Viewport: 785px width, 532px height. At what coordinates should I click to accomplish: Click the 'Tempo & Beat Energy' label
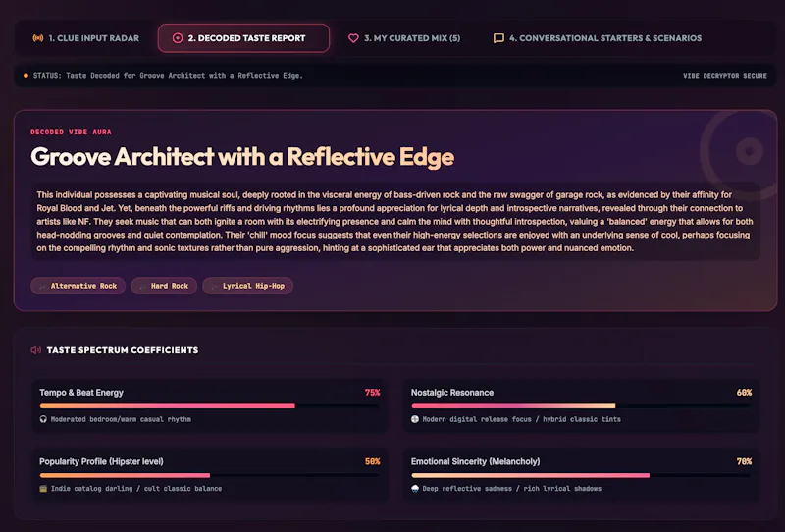click(81, 393)
